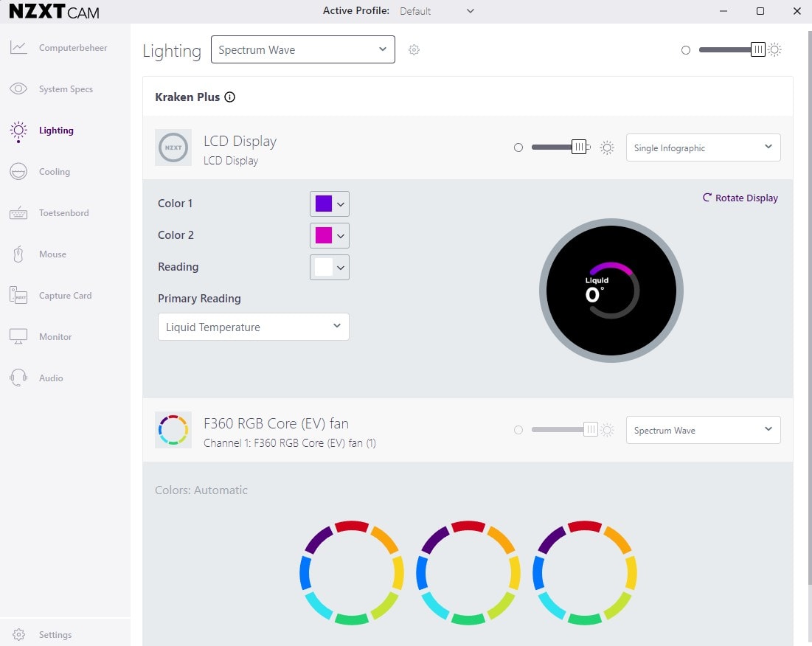
Task: Click the "Primary Reading" label
Action: tap(199, 299)
